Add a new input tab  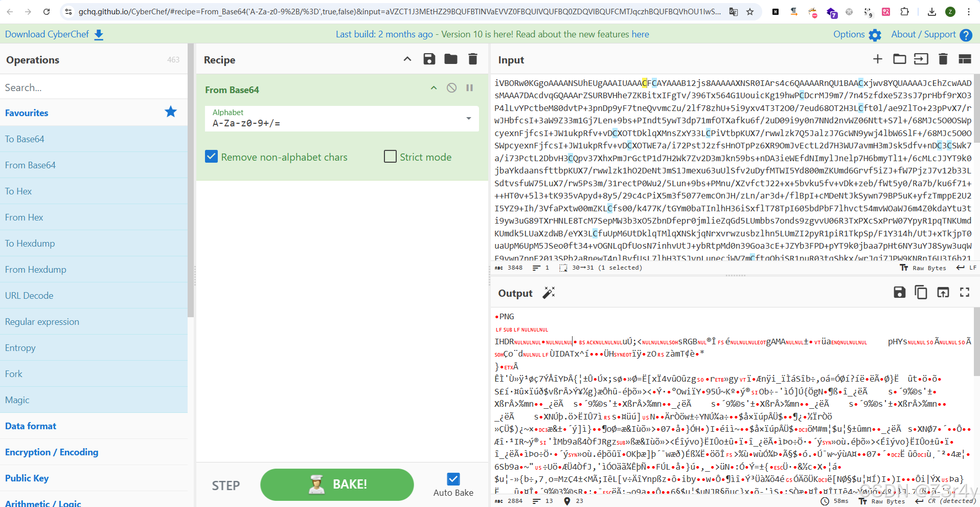878,59
